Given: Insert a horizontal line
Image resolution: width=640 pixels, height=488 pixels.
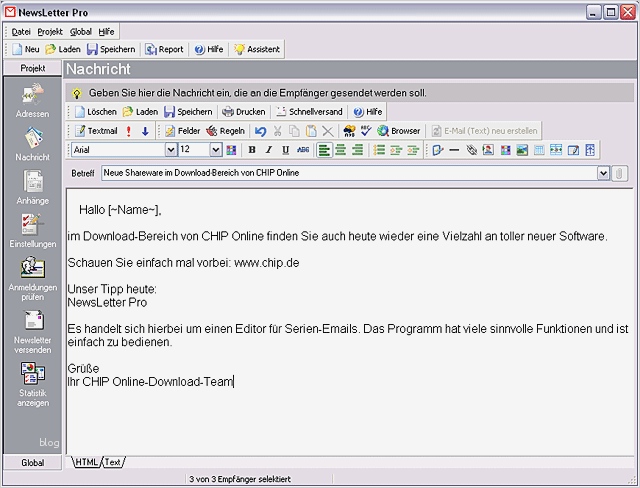Looking at the screenshot, I should tap(454, 150).
